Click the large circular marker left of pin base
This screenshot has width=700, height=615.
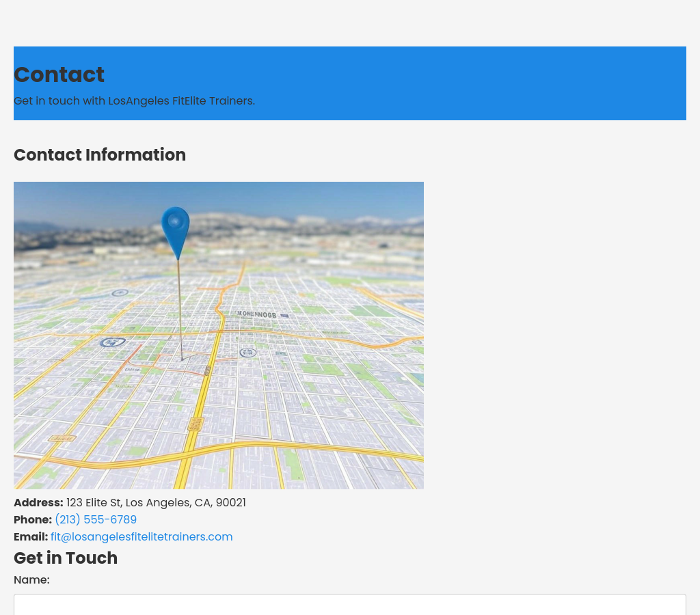pyautogui.click(x=112, y=342)
